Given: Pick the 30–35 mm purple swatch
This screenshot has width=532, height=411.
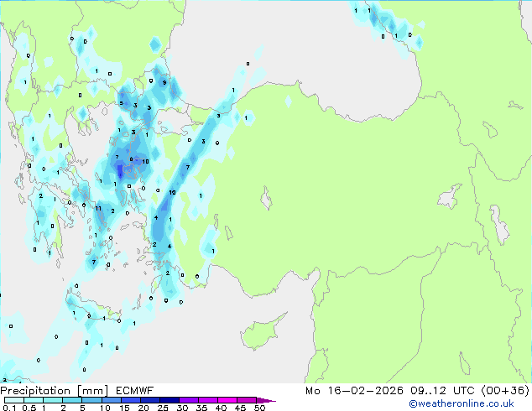Looking at the screenshot, I should click(188, 400).
